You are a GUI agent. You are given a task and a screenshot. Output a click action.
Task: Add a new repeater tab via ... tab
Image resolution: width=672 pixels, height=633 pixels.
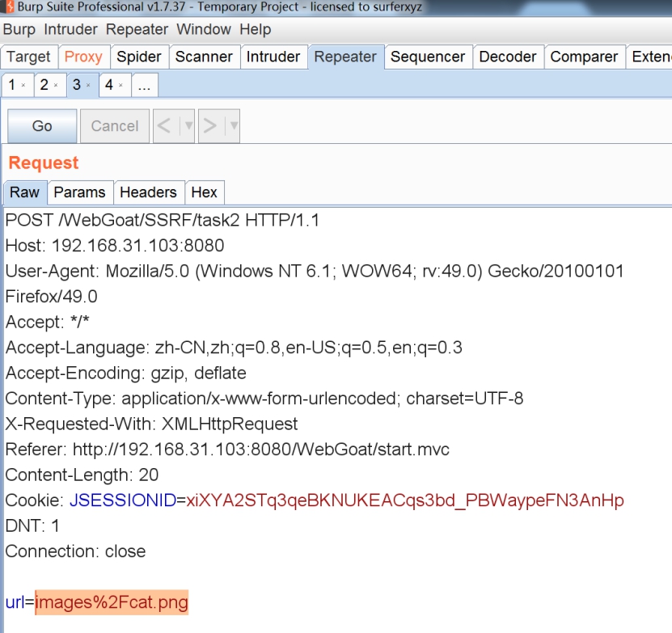point(145,85)
